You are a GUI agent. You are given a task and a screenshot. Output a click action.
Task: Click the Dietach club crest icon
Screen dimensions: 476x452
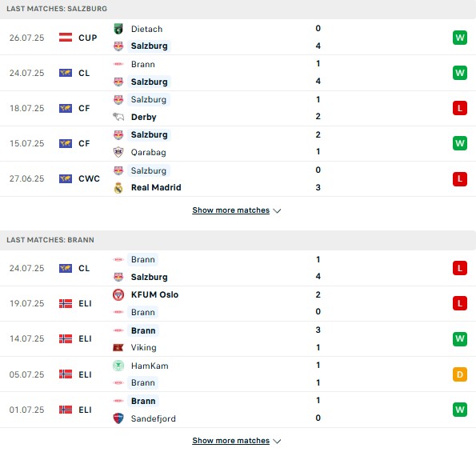[x=118, y=29]
